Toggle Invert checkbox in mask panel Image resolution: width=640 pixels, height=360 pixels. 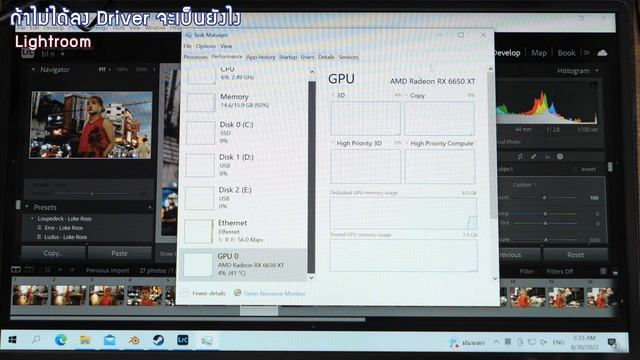575,169
